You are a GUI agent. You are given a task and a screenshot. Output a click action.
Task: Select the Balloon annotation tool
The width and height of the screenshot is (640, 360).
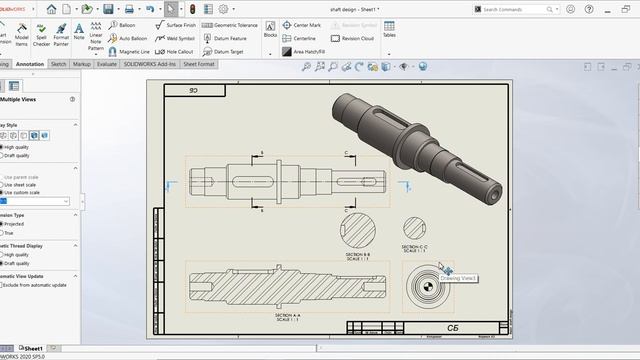[x=122, y=25]
